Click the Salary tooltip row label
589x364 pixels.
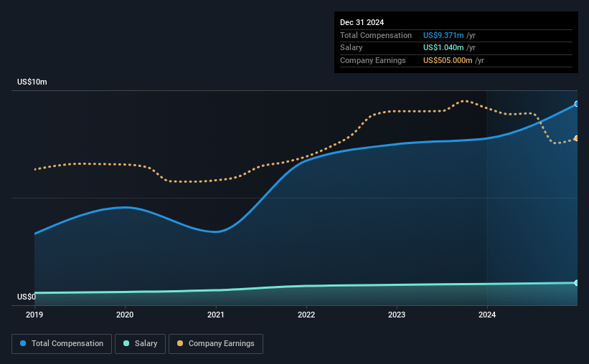point(352,48)
